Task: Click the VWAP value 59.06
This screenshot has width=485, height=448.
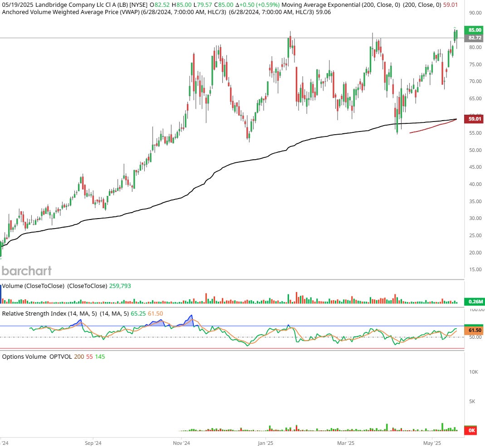Action: [323, 12]
